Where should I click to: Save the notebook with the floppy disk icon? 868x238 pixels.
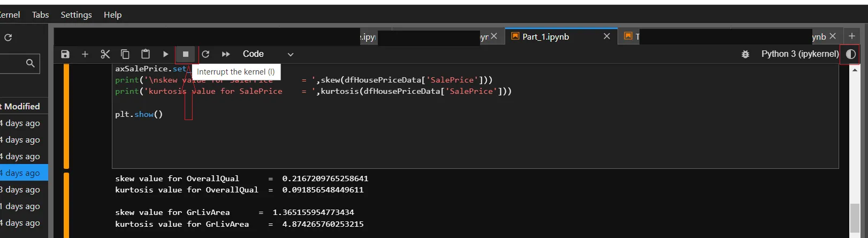tap(65, 54)
